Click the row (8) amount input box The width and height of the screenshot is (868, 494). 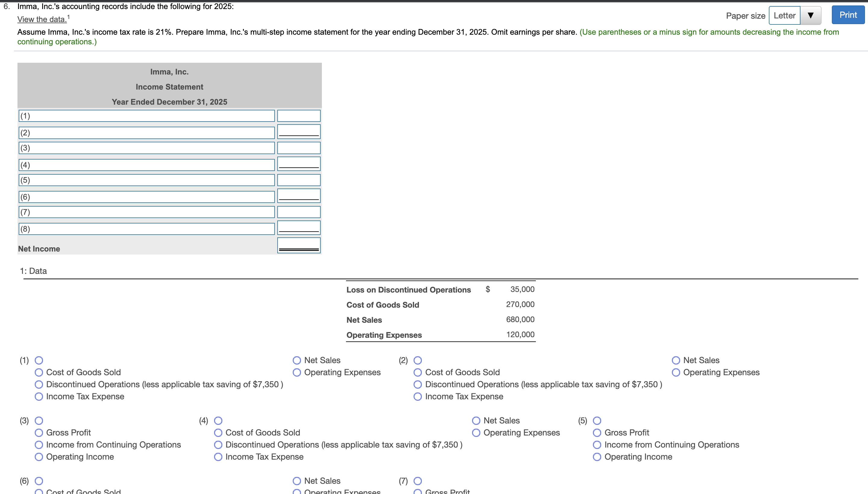(299, 227)
